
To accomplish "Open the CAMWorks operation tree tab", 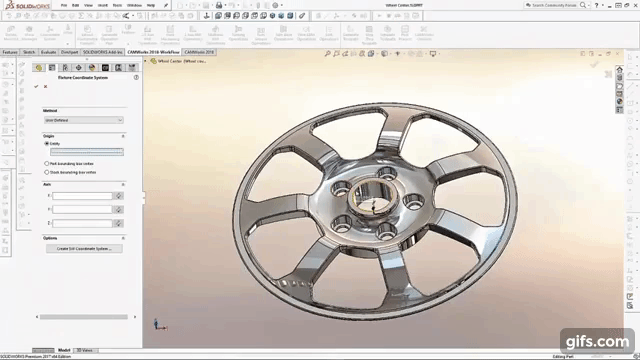I will 118,68.
